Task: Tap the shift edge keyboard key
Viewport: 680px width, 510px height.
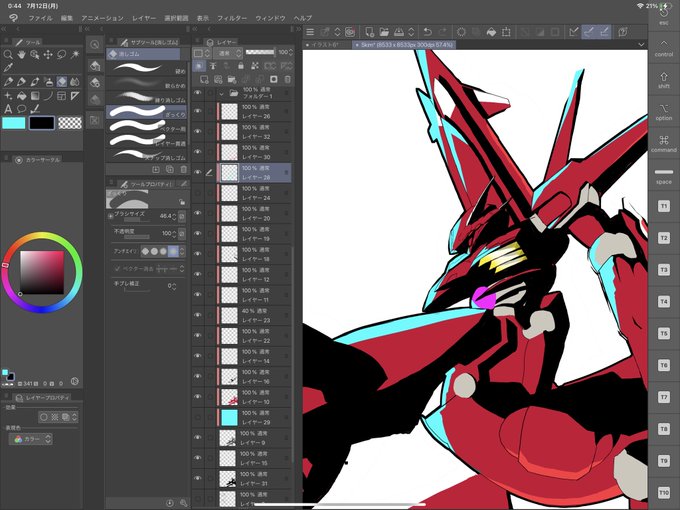Action: point(664,80)
